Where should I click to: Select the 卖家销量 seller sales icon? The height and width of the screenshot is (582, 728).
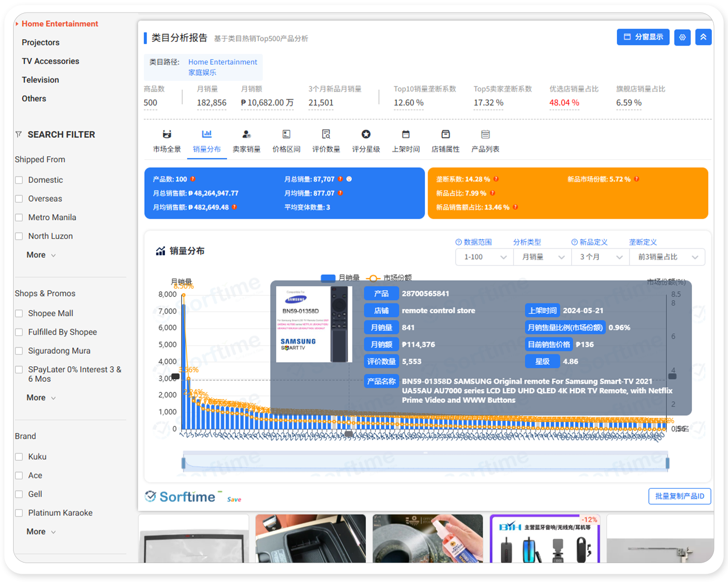[247, 140]
